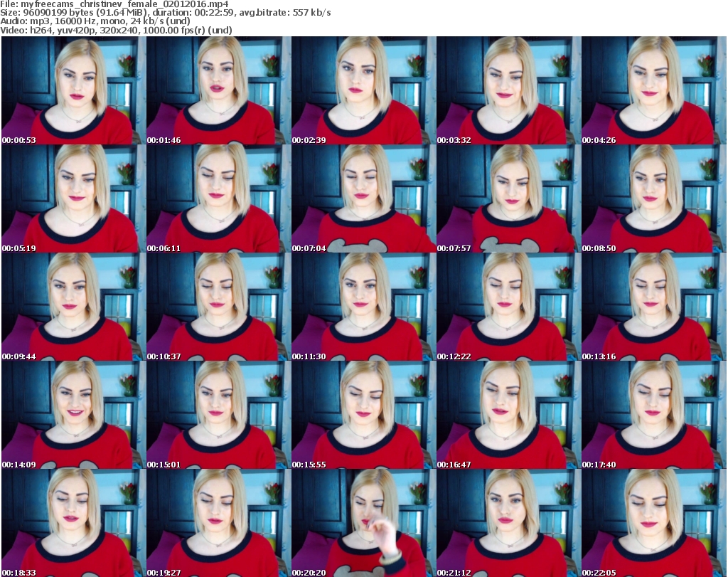Click the thumbnail timestamped 00:22:05
The width and height of the screenshot is (728, 577).
pos(654,523)
